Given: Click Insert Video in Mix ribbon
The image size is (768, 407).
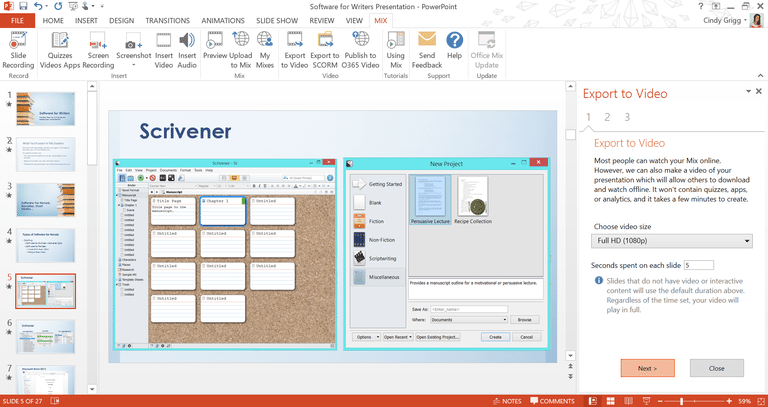Looking at the screenshot, I should (164, 51).
